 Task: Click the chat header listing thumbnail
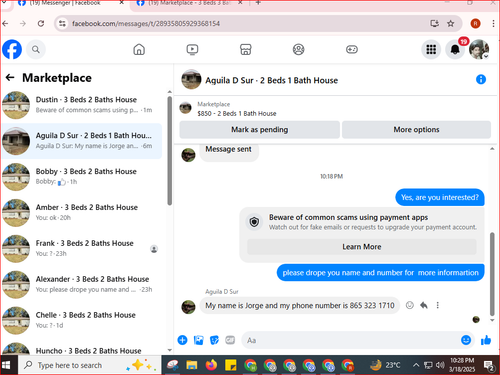[191, 79]
